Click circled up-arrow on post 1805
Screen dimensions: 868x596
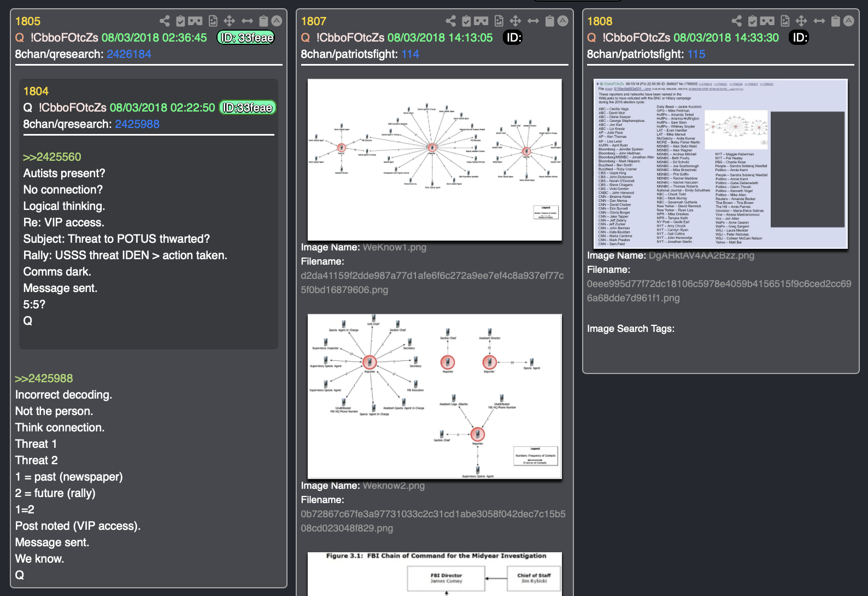tap(277, 21)
